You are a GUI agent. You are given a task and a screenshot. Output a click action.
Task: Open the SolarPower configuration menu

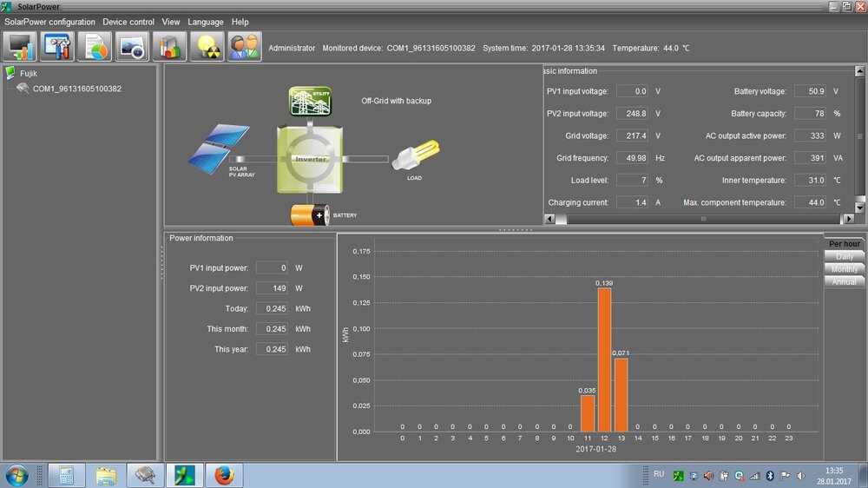click(x=49, y=22)
